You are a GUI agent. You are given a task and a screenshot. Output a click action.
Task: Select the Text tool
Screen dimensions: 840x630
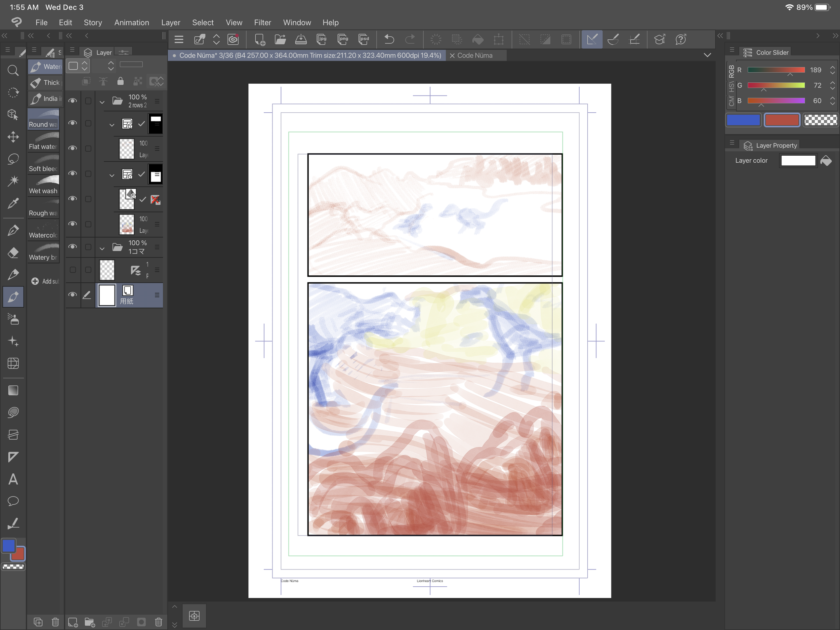coord(13,479)
